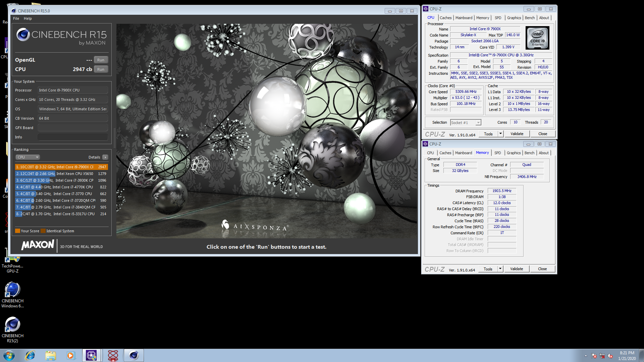Click Tools button in lower CPU-Z

(x=488, y=269)
